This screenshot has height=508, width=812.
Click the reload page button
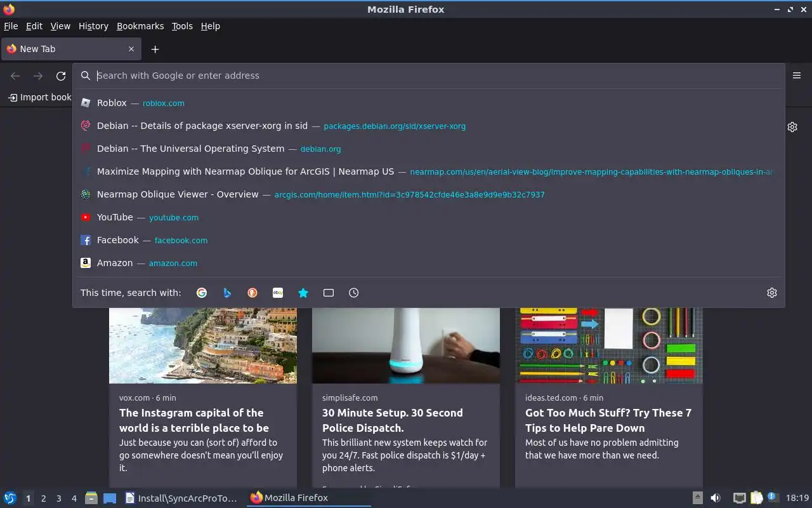(x=61, y=76)
